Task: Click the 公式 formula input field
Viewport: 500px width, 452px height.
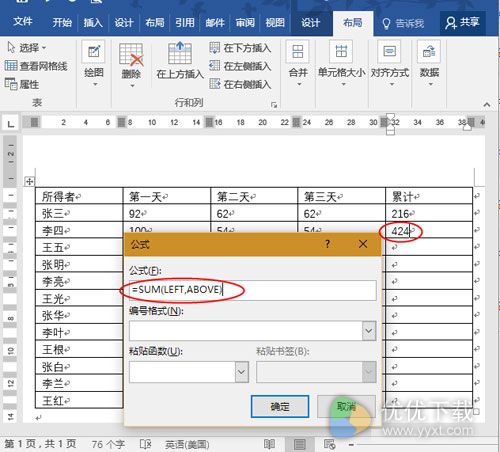Action: coord(253,290)
